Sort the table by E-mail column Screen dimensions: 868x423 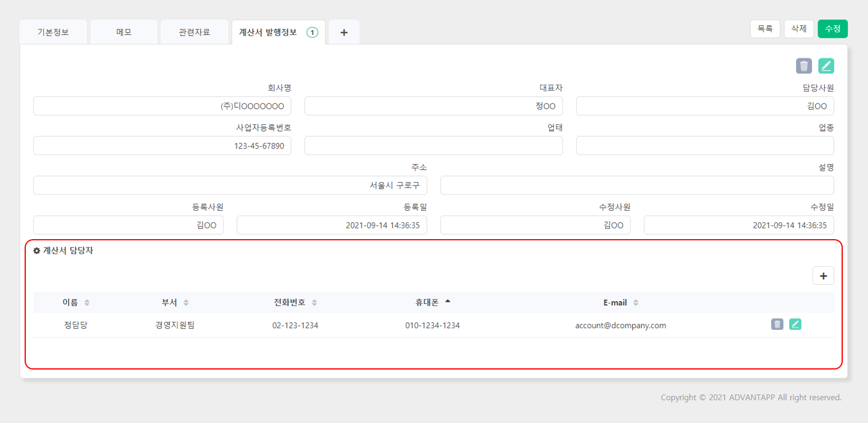point(621,302)
